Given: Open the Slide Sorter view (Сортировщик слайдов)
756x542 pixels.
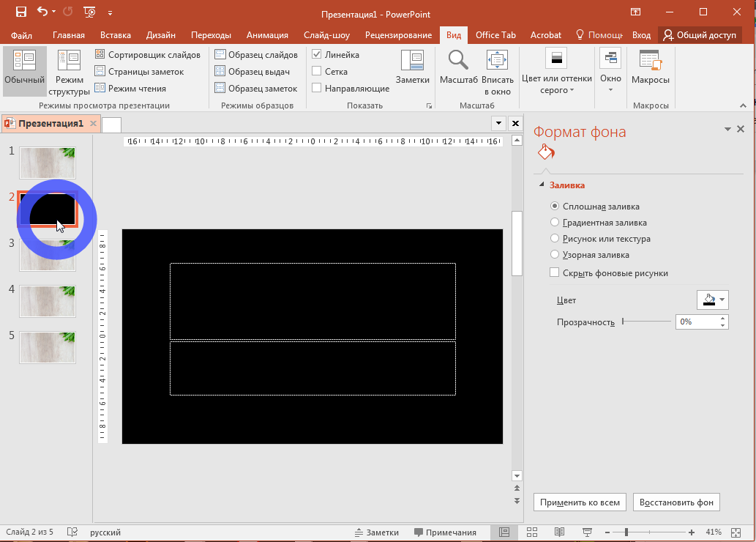Looking at the screenshot, I should coord(147,55).
